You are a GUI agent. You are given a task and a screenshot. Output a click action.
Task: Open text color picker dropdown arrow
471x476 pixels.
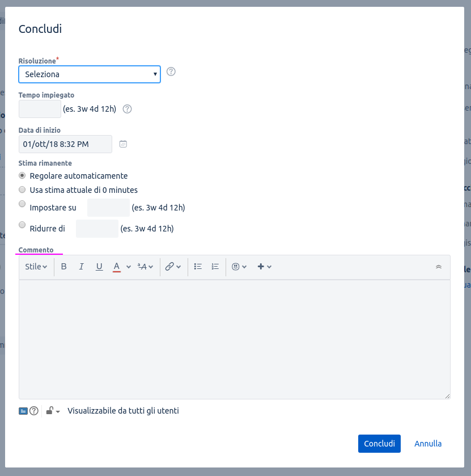129,267
